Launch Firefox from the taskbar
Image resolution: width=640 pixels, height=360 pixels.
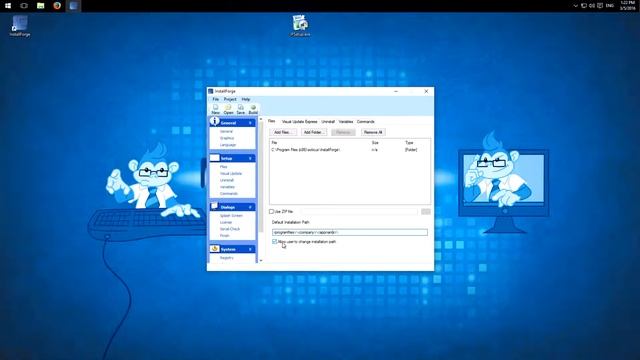57,6
